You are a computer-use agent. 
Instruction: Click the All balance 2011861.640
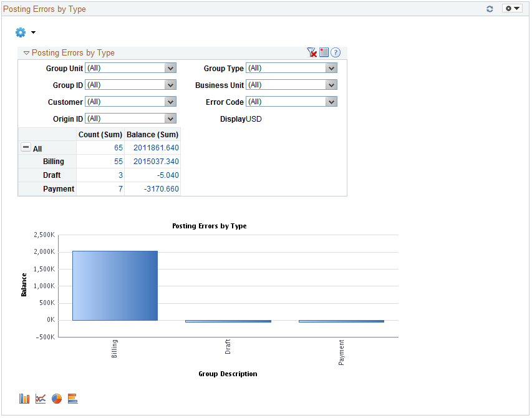coord(156,148)
